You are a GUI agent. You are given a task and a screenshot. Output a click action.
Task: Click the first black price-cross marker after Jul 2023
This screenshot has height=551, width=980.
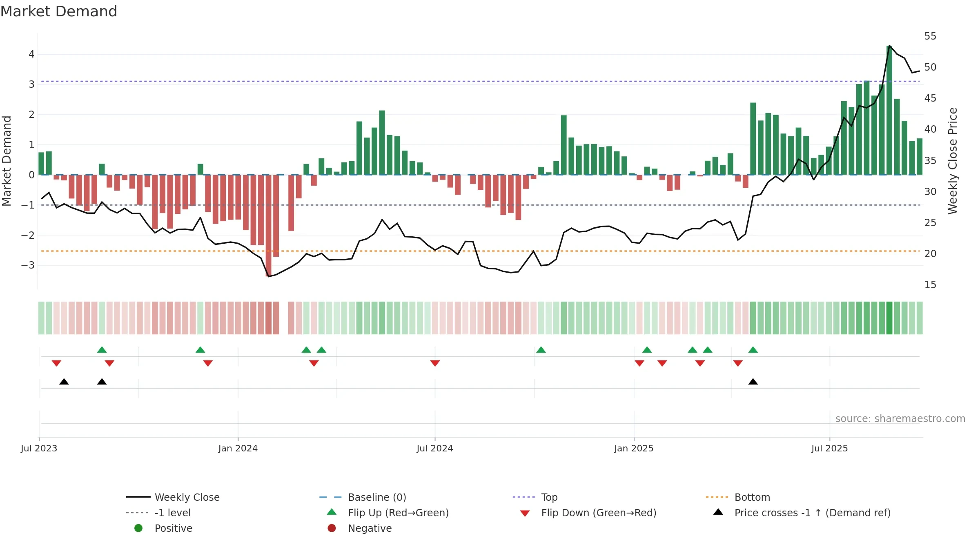(64, 382)
